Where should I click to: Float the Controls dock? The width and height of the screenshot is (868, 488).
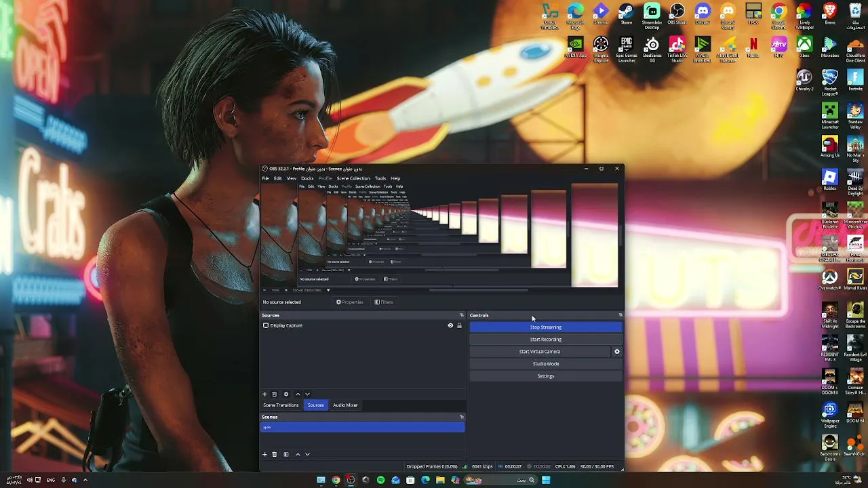coord(620,315)
